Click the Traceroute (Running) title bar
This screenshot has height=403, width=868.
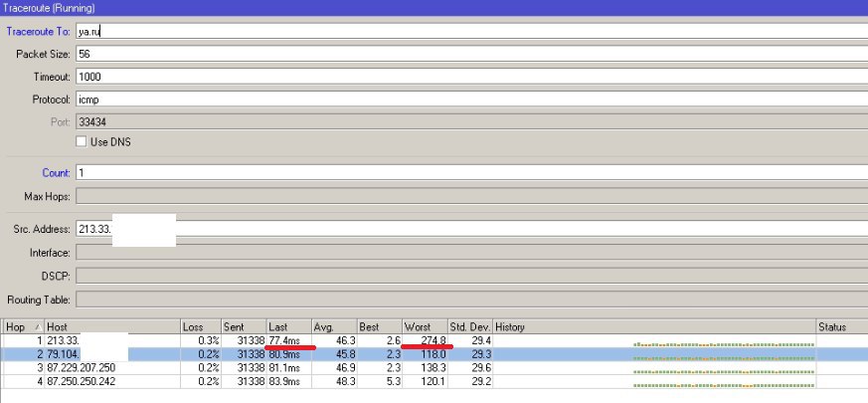434,8
